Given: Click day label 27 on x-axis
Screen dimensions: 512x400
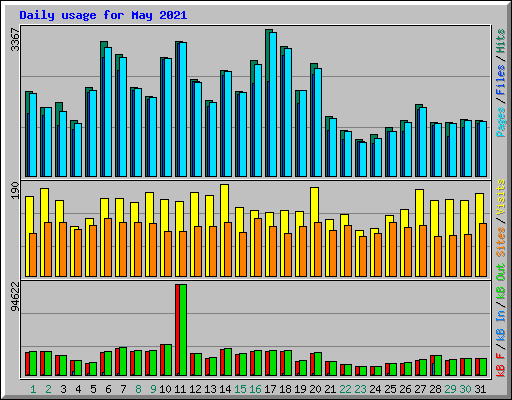Looking at the screenshot, I should click(420, 389).
